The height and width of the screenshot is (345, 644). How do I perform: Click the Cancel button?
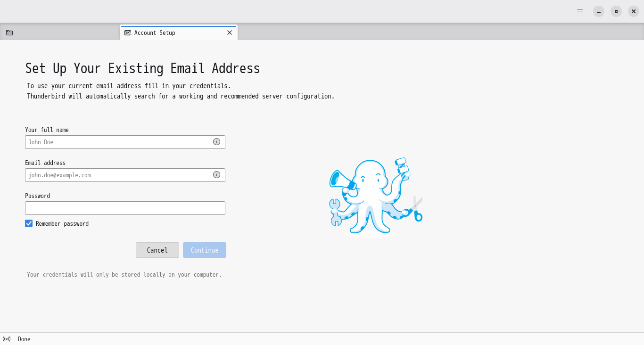point(157,250)
